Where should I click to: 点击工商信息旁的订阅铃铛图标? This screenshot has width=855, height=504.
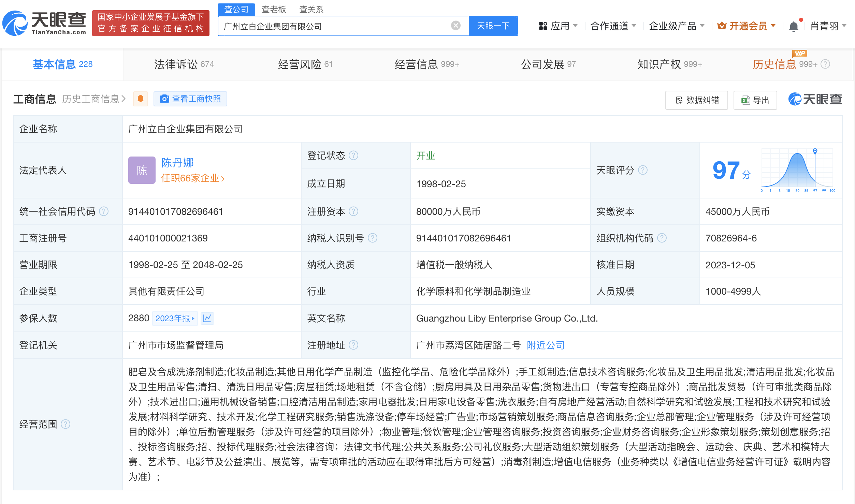click(140, 99)
